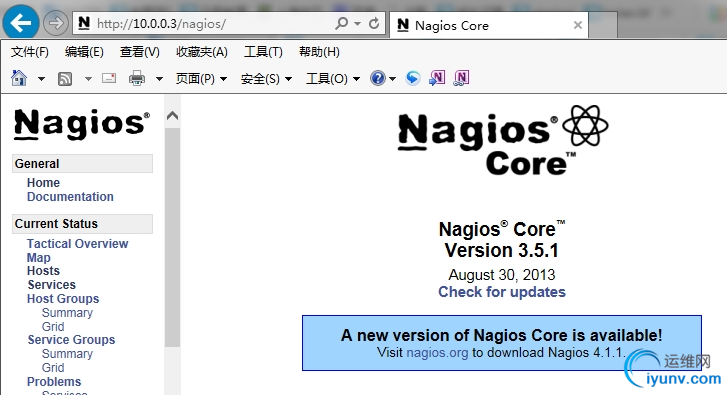Open Summary under Host Groups
727x395 pixels.
click(67, 312)
